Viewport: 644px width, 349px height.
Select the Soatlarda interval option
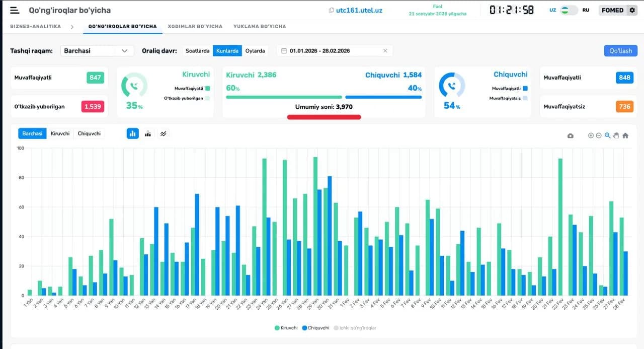pyautogui.click(x=197, y=51)
